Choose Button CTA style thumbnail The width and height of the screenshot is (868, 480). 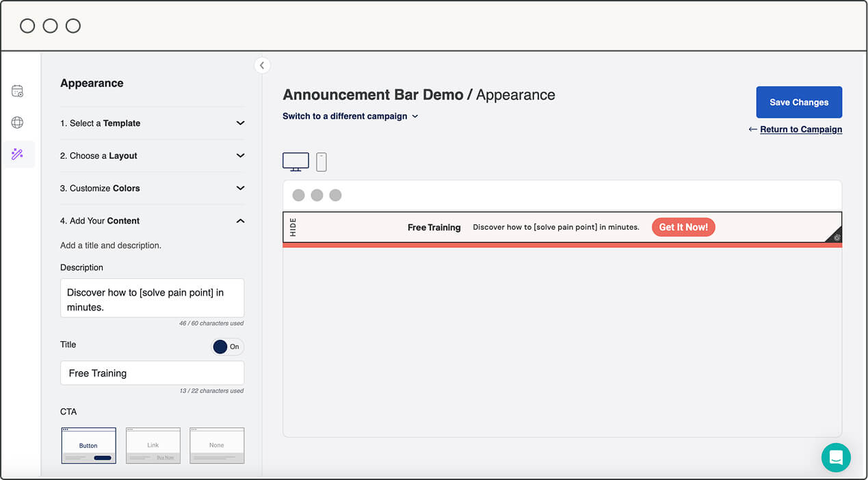(88, 446)
